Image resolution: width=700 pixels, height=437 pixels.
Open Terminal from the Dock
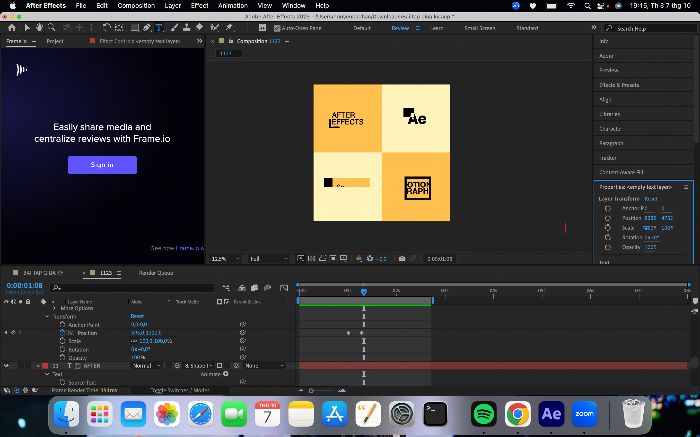click(435, 414)
